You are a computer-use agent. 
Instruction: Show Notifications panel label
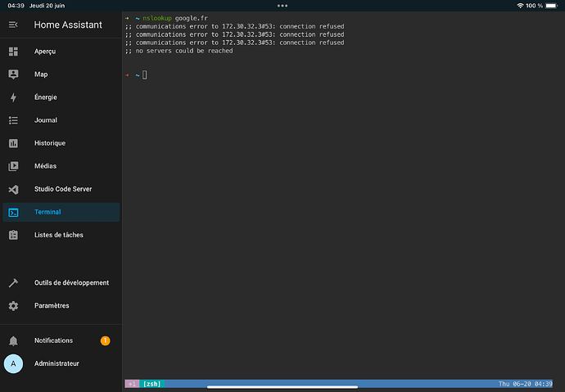(54, 340)
